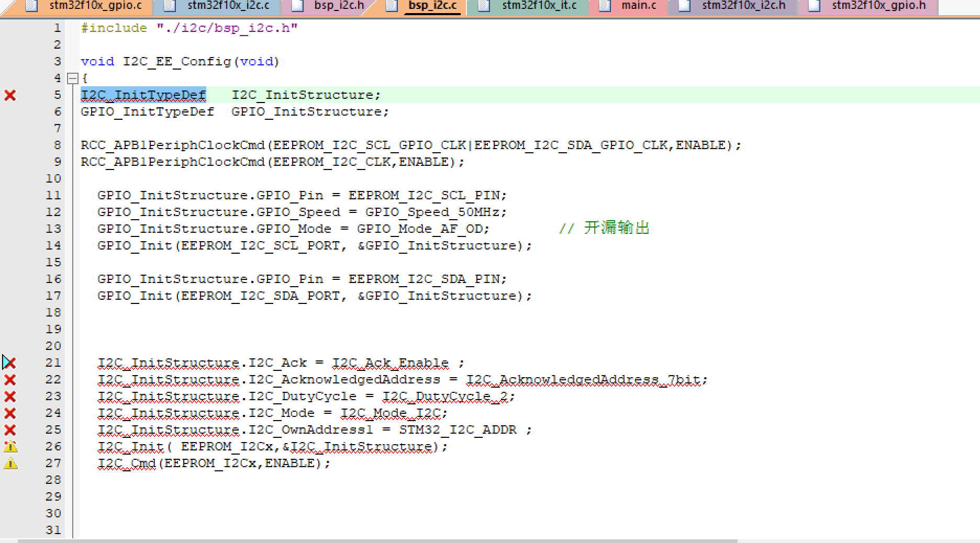Click EEPROM_I2C_SCL_PIN on line 11
Screen dimensions: 980x543
pyautogui.click(x=424, y=195)
